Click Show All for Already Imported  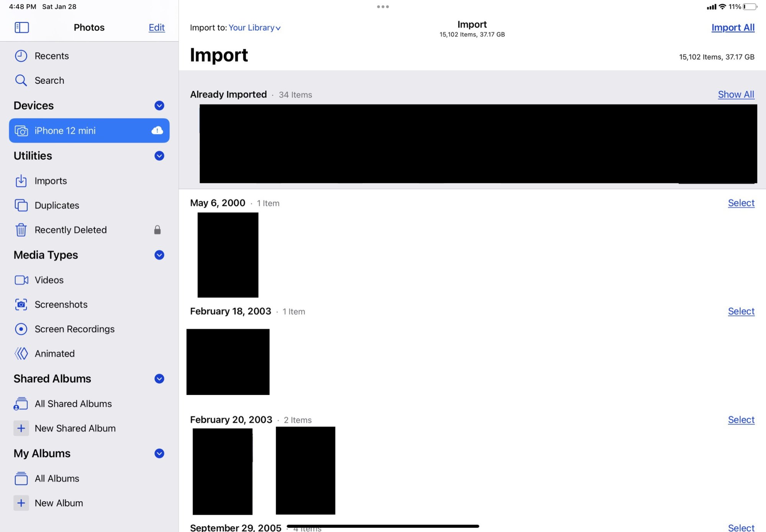point(736,95)
